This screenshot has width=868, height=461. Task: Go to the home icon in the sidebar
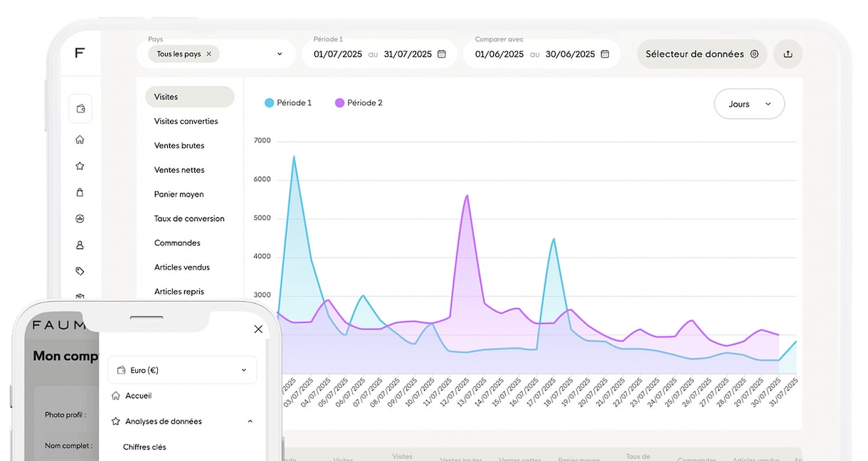tap(80, 140)
